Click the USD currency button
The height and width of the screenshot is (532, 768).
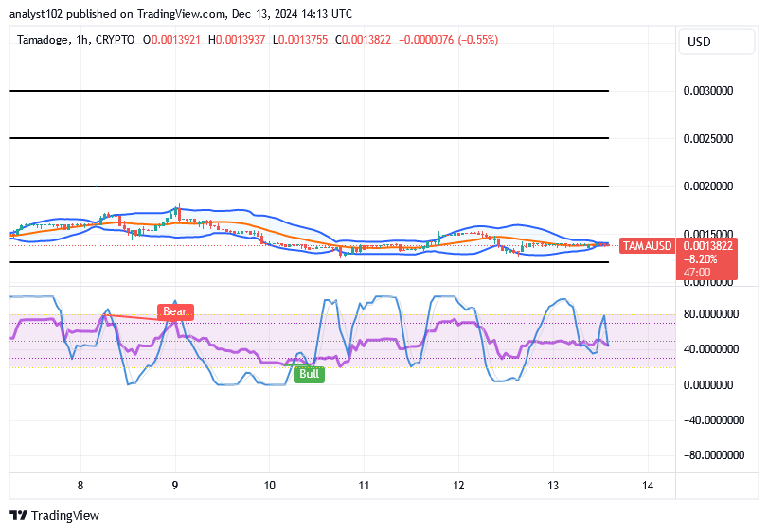tap(716, 42)
